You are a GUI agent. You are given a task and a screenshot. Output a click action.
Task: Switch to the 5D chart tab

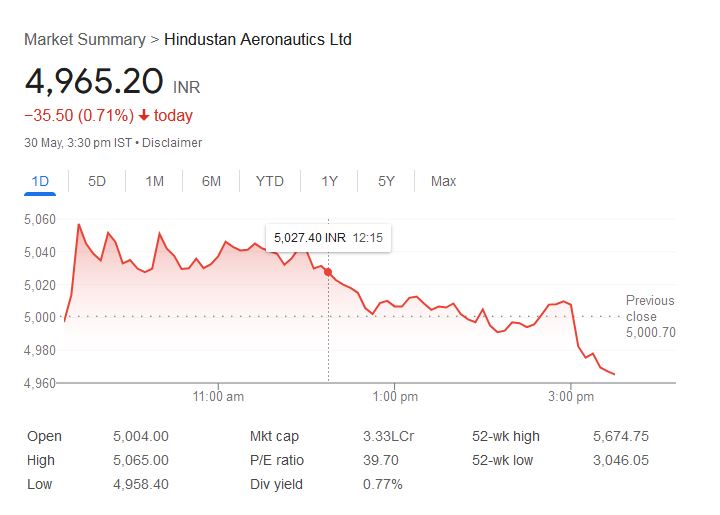coord(97,181)
